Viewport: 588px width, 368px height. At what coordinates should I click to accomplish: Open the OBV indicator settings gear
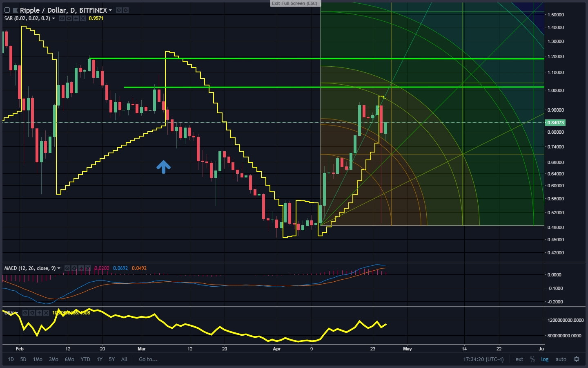point(32,313)
